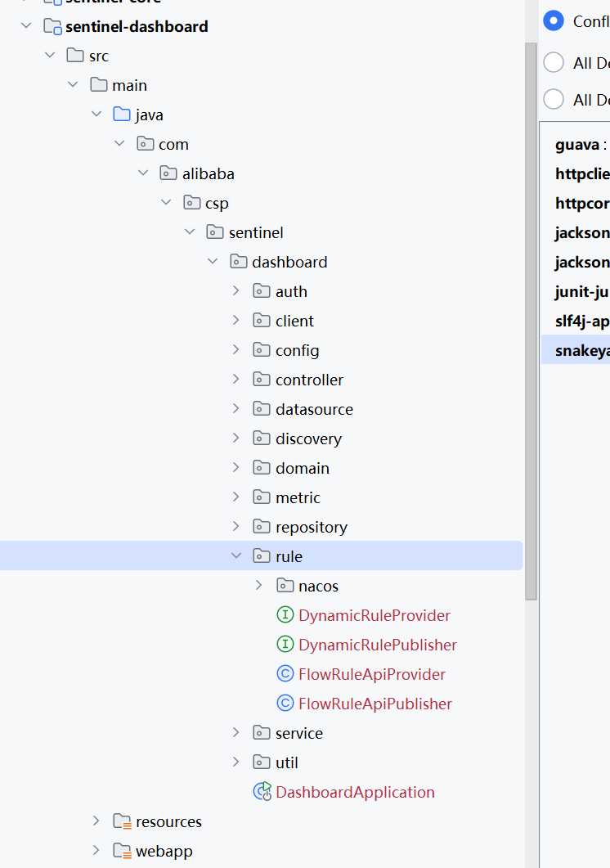Expand the discovery package chevron
Image resolution: width=610 pixels, height=868 pixels.
pyautogui.click(x=235, y=438)
